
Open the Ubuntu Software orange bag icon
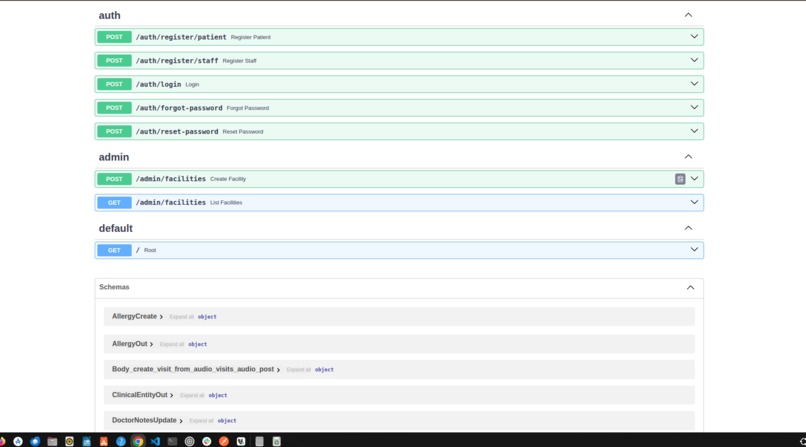(103, 441)
